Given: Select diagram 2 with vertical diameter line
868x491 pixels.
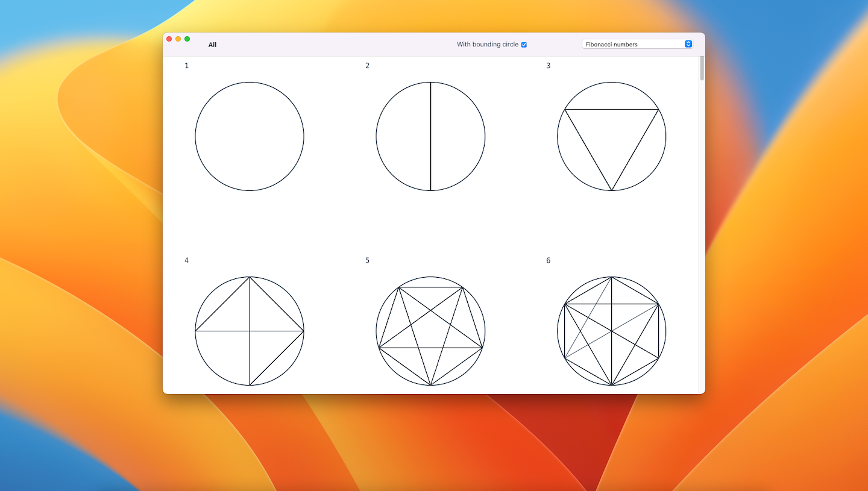Looking at the screenshot, I should click(x=430, y=136).
